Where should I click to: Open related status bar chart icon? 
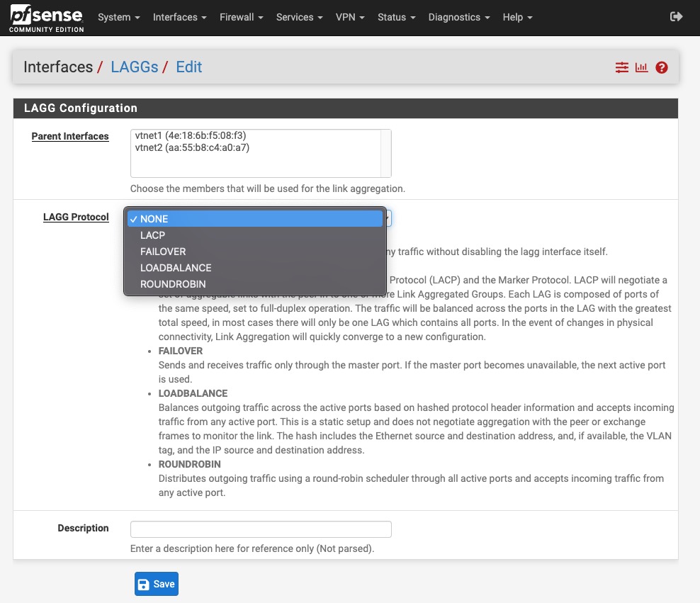[x=641, y=67]
